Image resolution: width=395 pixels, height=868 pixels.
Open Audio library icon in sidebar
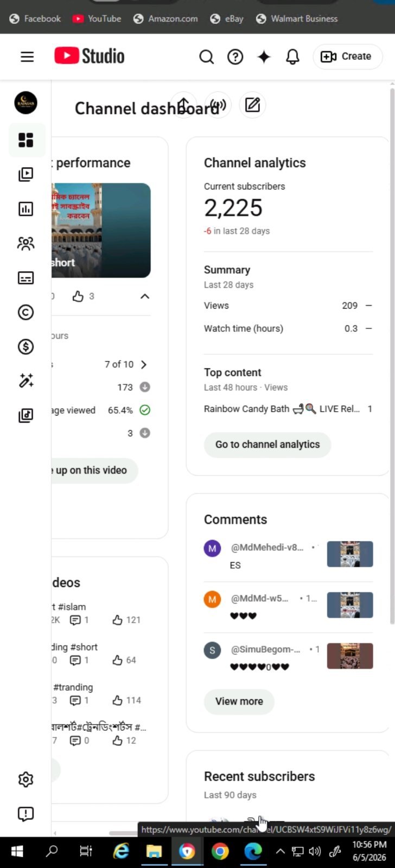pos(26,416)
